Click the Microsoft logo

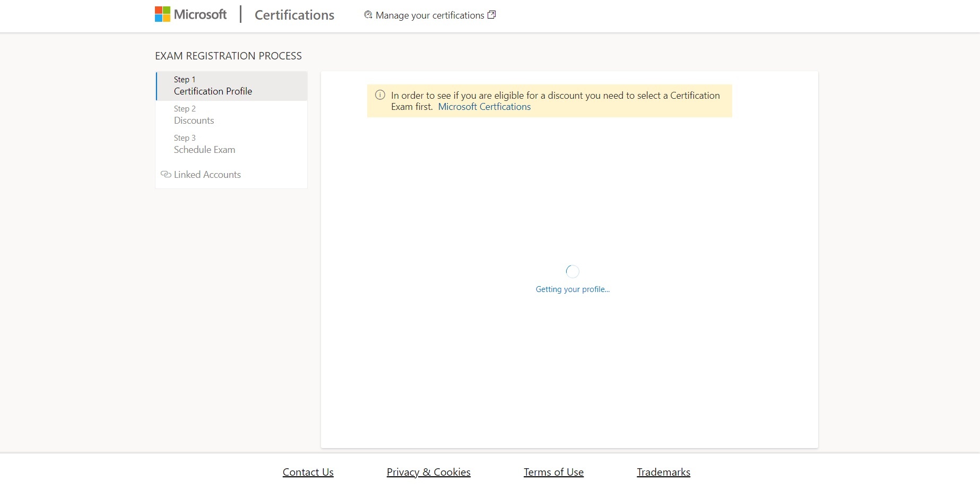[x=190, y=14]
